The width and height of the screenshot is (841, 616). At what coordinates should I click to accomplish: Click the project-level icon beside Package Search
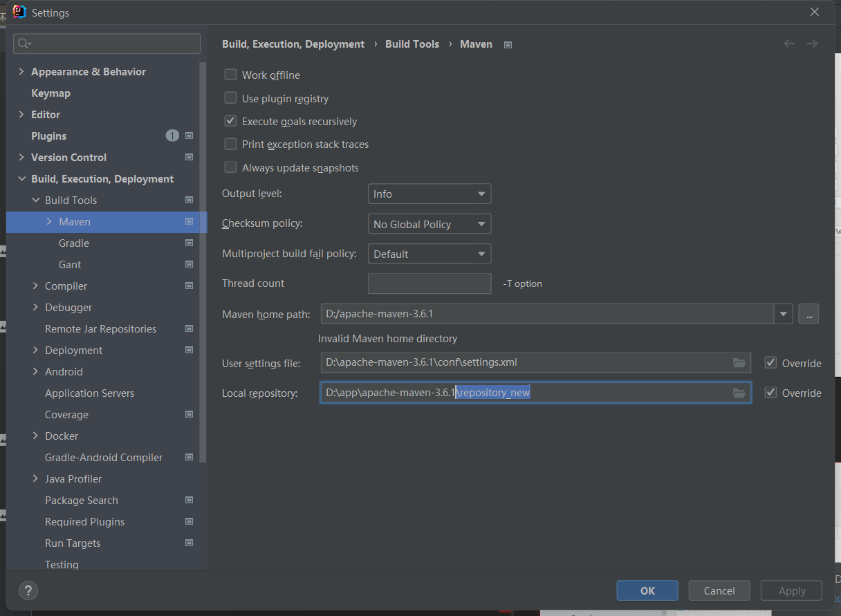tap(190, 500)
